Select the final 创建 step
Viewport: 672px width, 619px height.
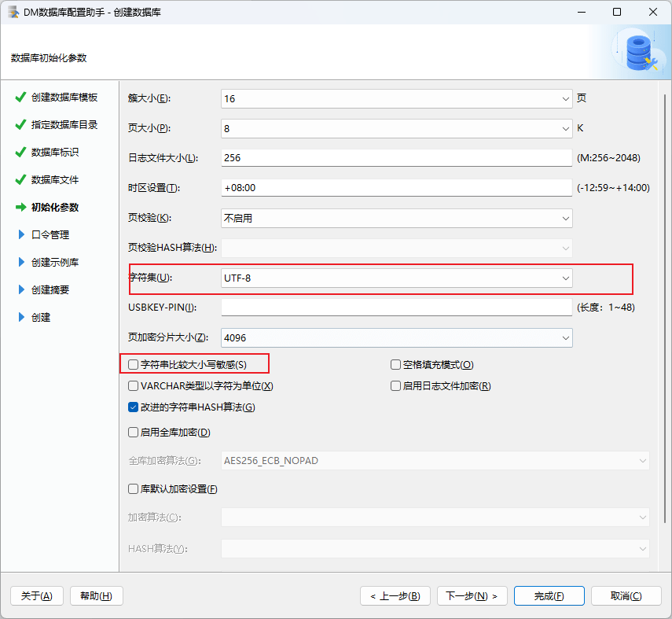(x=41, y=317)
